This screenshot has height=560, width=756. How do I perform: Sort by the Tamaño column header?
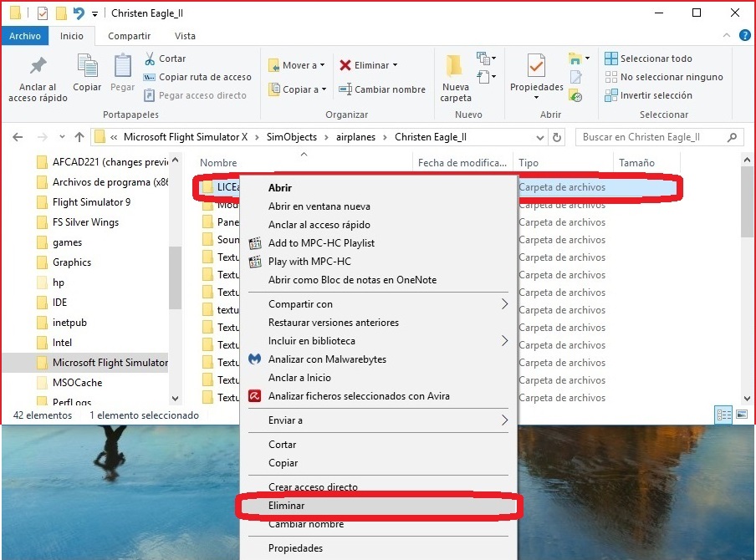click(636, 163)
